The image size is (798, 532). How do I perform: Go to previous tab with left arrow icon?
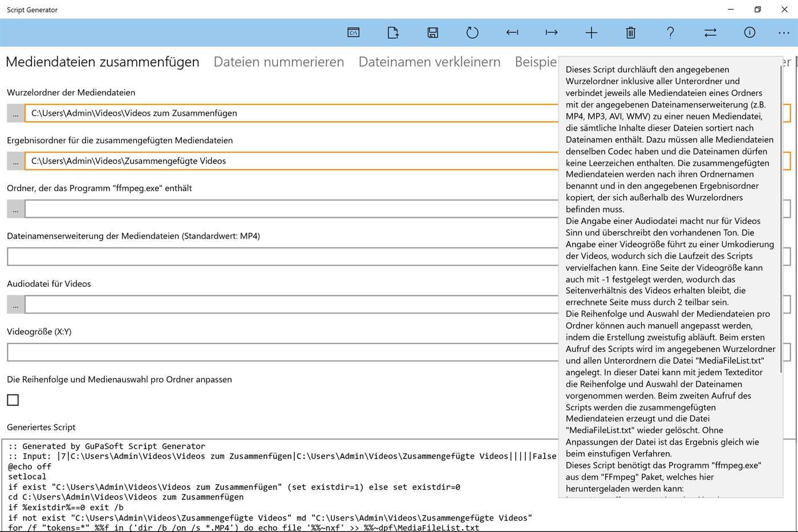pyautogui.click(x=512, y=33)
